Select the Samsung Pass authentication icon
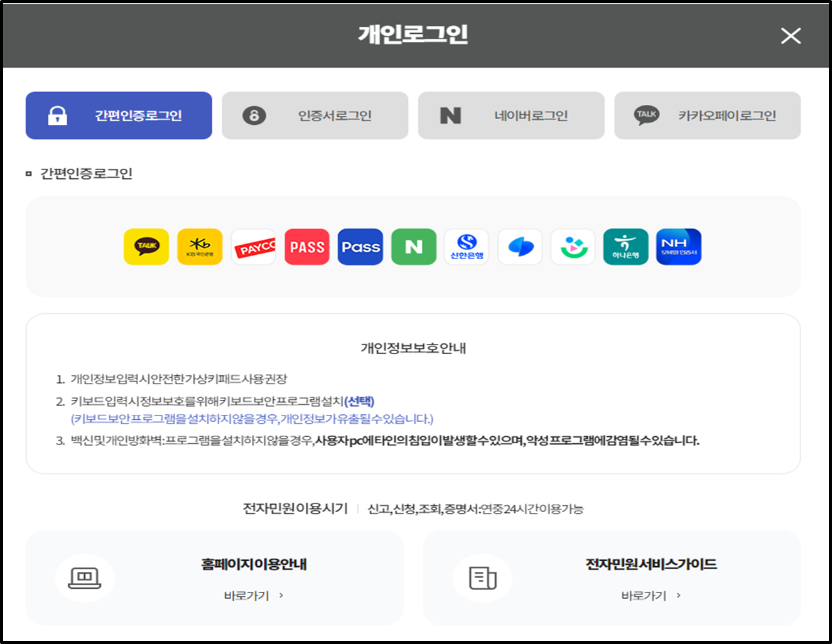The width and height of the screenshot is (832, 644). coord(520,247)
